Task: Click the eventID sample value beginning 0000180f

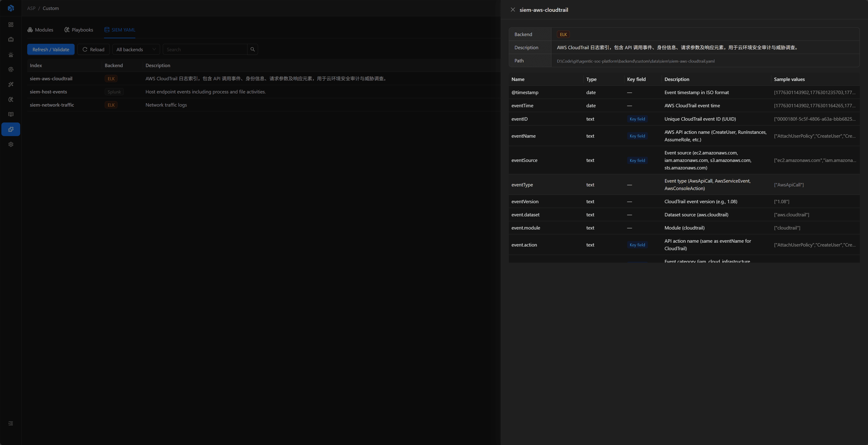Action: [x=815, y=119]
